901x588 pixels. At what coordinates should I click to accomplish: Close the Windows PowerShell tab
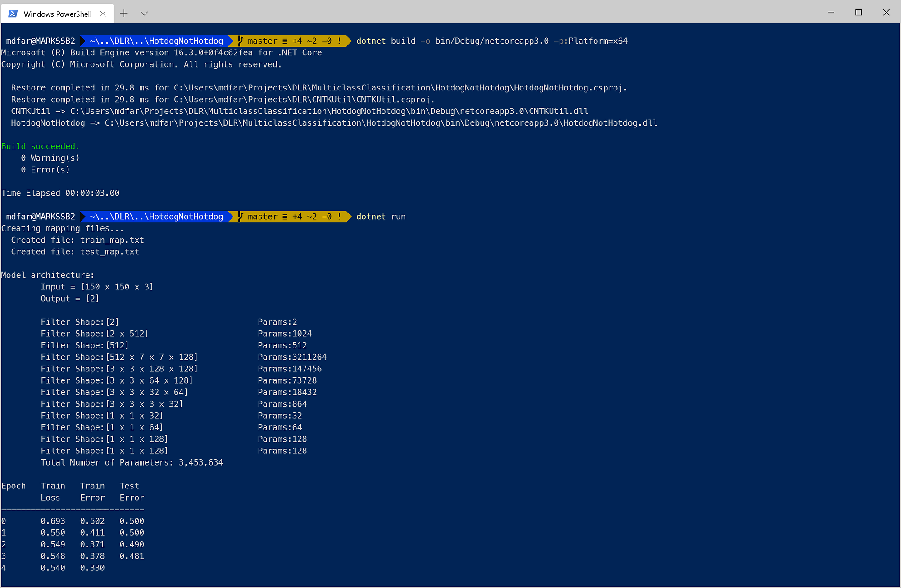click(103, 14)
